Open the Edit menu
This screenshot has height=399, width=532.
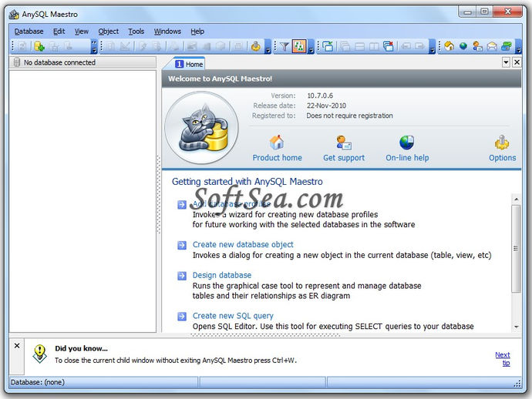point(59,32)
